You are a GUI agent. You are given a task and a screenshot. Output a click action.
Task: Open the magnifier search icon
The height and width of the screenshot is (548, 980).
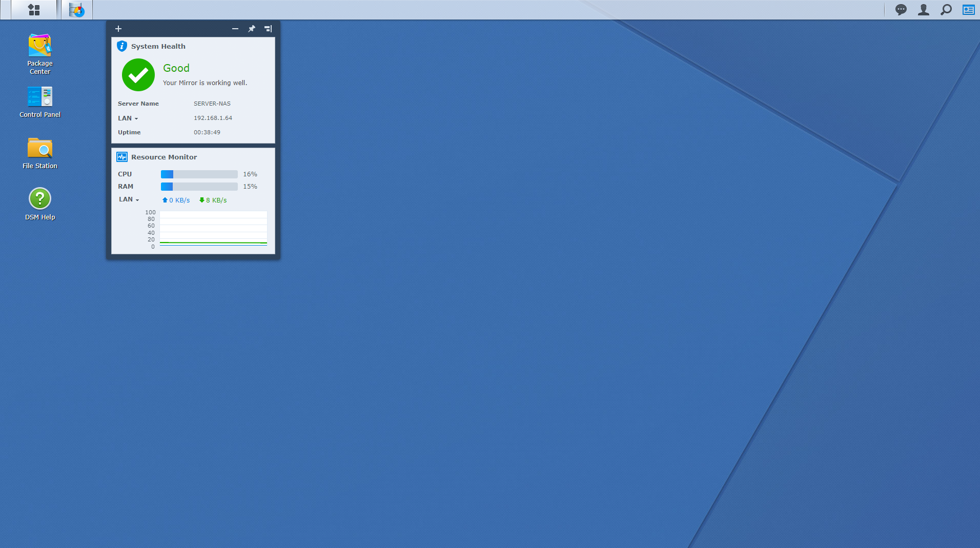point(946,10)
